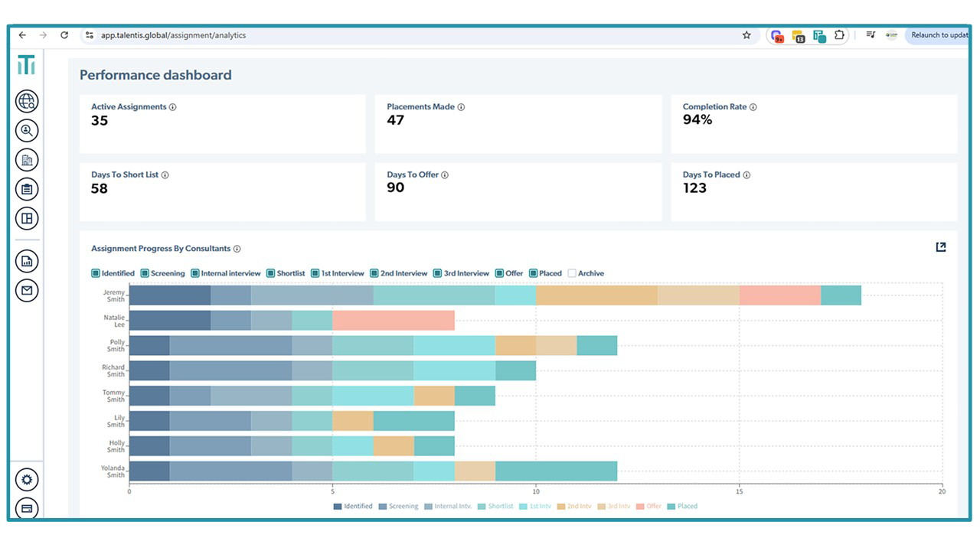The width and height of the screenshot is (980, 551).
Task: Open the chart export icon
Action: 941,246
